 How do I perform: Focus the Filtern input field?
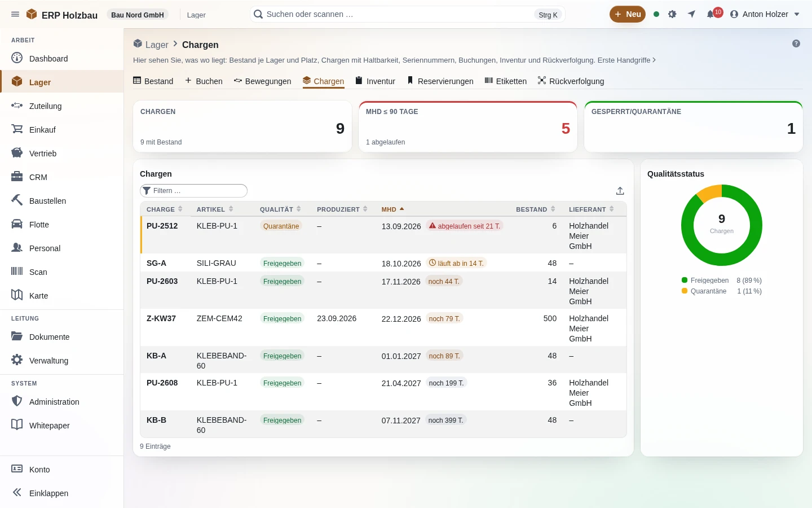coord(193,191)
